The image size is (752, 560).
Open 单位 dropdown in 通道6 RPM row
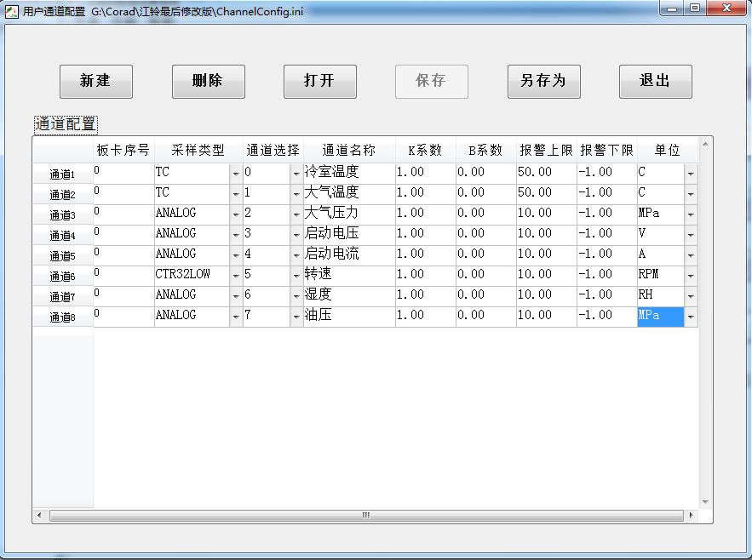691,276
